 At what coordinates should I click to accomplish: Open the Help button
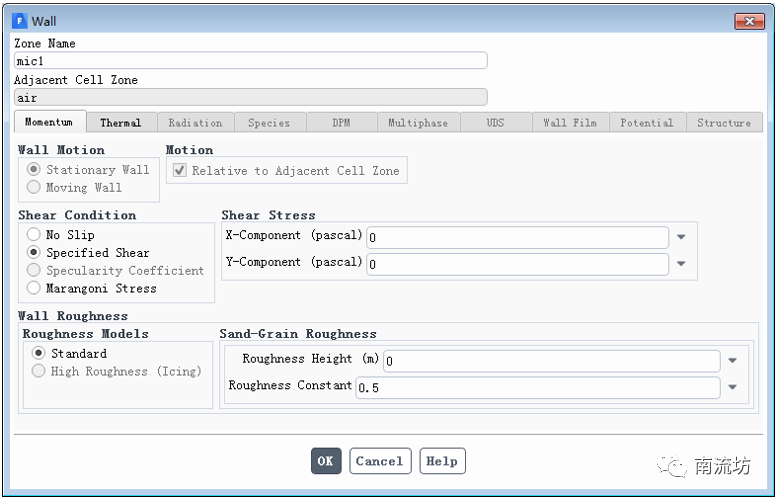click(442, 461)
